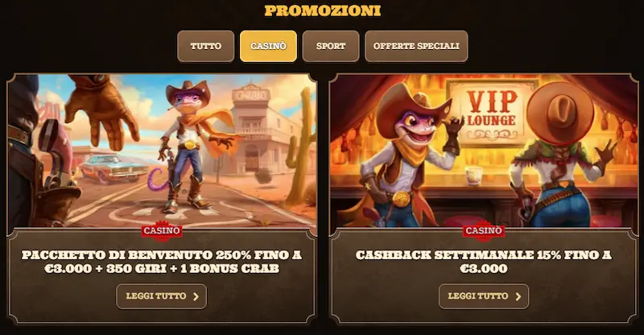
Task: Click Leggi Tutto for welcome package
Action: tap(162, 296)
